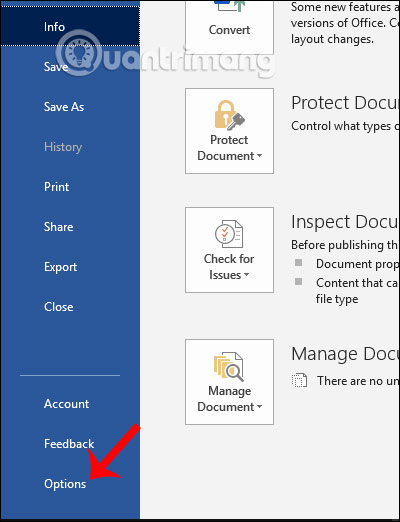This screenshot has height=522, width=400.
Task: Choose Save from the File menu
Action: point(56,67)
